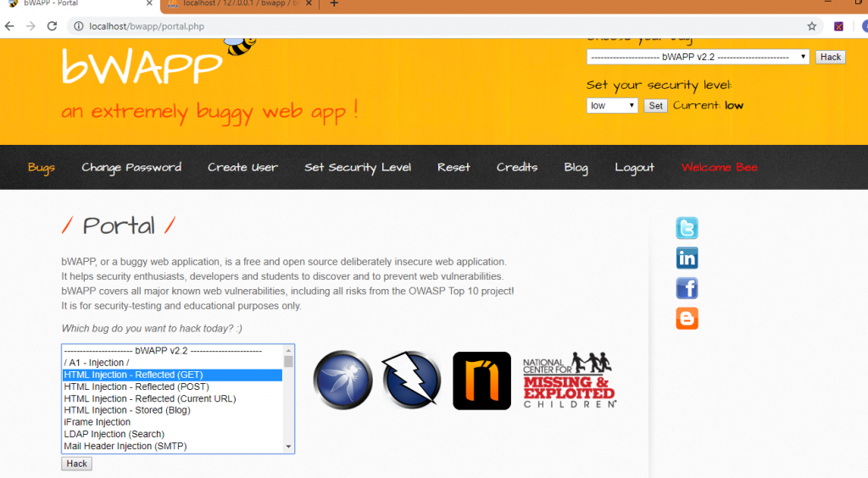
Task: Expand the bug selection dropdown at top
Action: tap(698, 57)
